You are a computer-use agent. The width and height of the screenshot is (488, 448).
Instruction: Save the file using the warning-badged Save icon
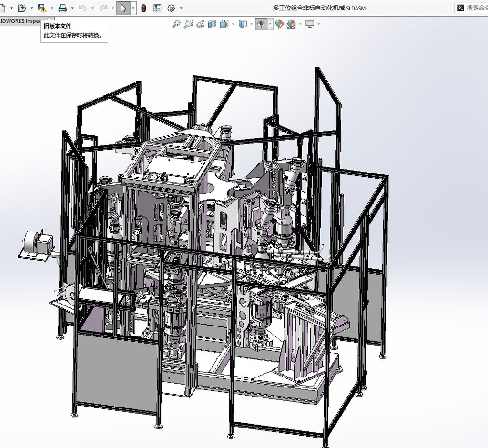pyautogui.click(x=42, y=8)
